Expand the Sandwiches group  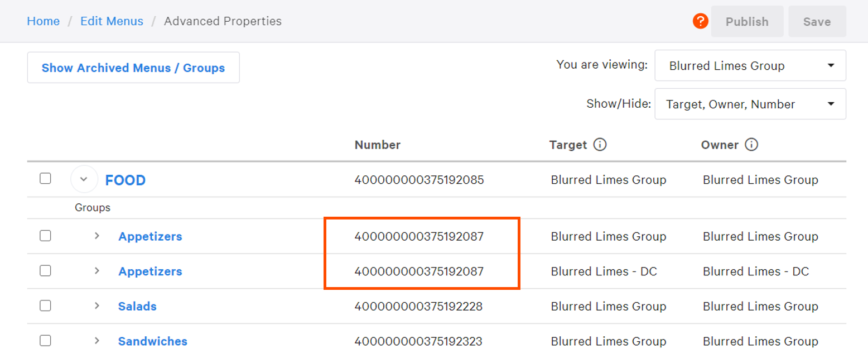(x=97, y=340)
